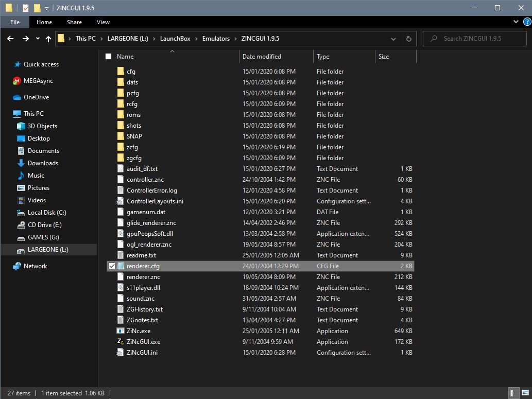Viewport: 532px width, 399px height.
Task: Open Local Disk (C:) in sidebar
Action: coord(42,213)
